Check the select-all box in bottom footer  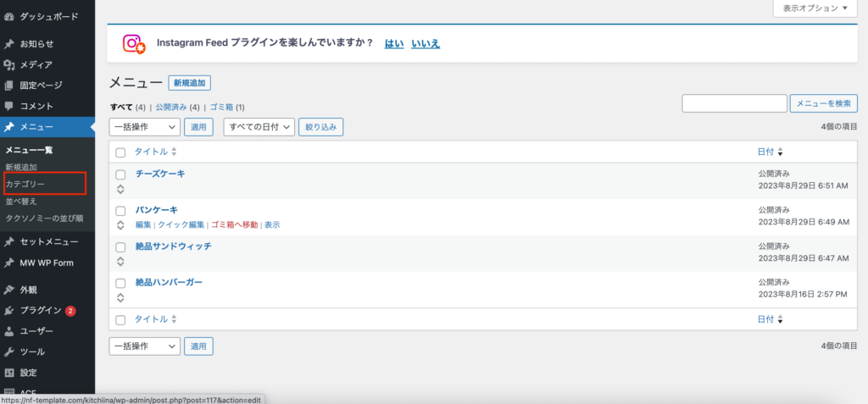coord(120,320)
